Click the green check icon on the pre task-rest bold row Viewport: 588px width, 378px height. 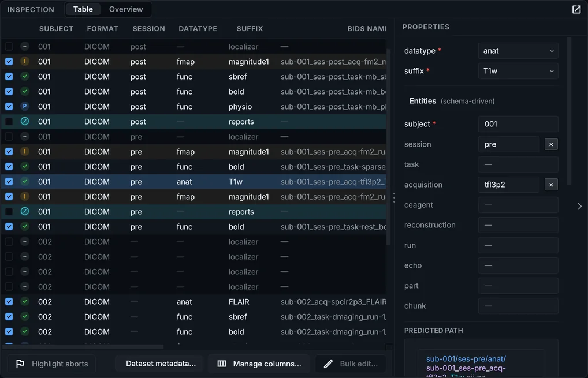pos(25,226)
